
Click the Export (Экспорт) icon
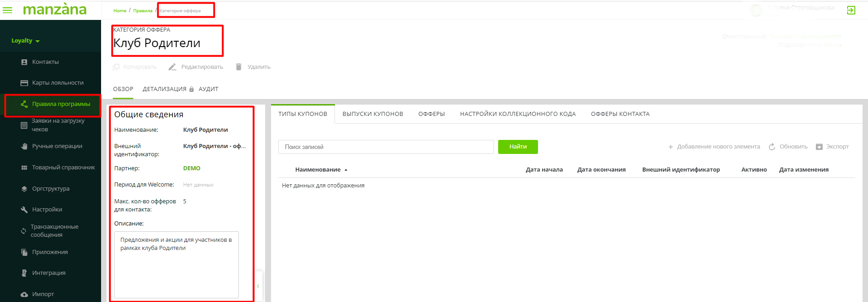pyautogui.click(x=819, y=147)
